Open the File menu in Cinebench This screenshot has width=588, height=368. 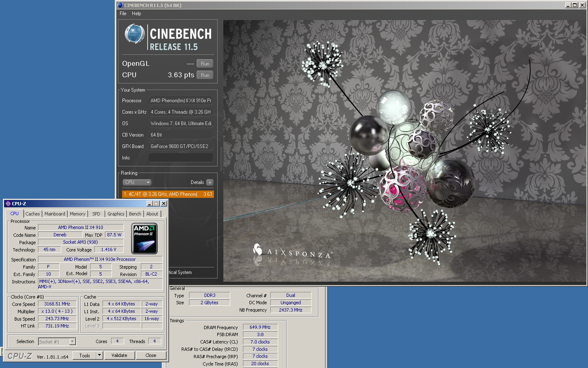pos(123,13)
